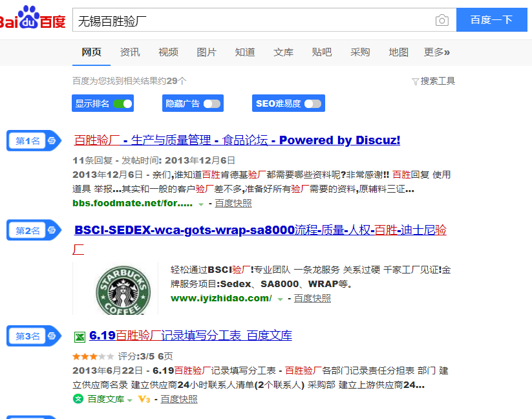The image size is (532, 419).
Task: Click the www.iyizhidao.com/ URL
Action: point(221,298)
